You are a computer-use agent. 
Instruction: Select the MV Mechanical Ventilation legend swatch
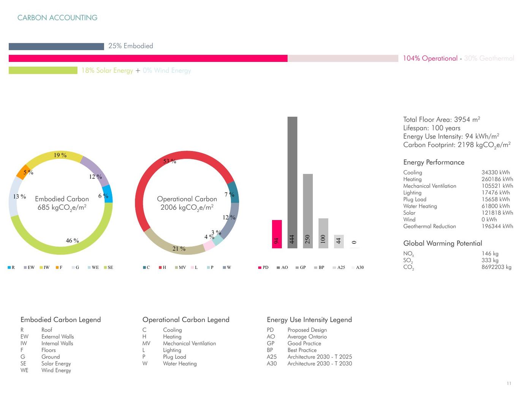coord(176,267)
